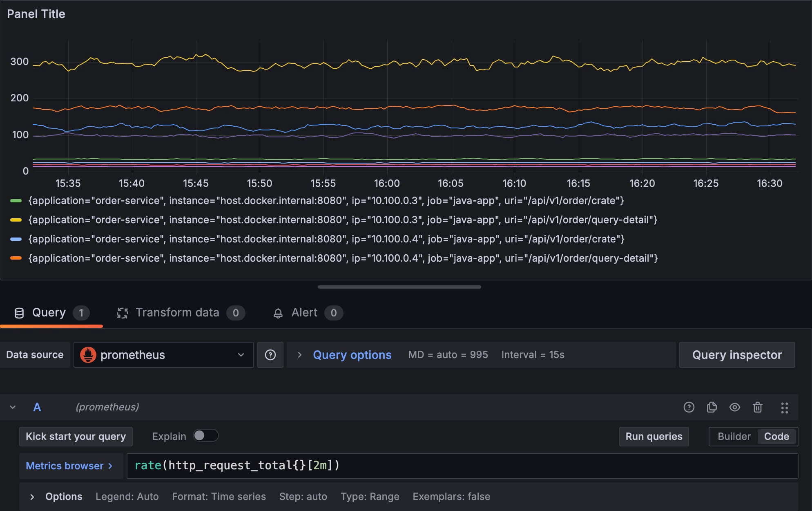
Task: Delete query A using trash icon
Action: [757, 407]
